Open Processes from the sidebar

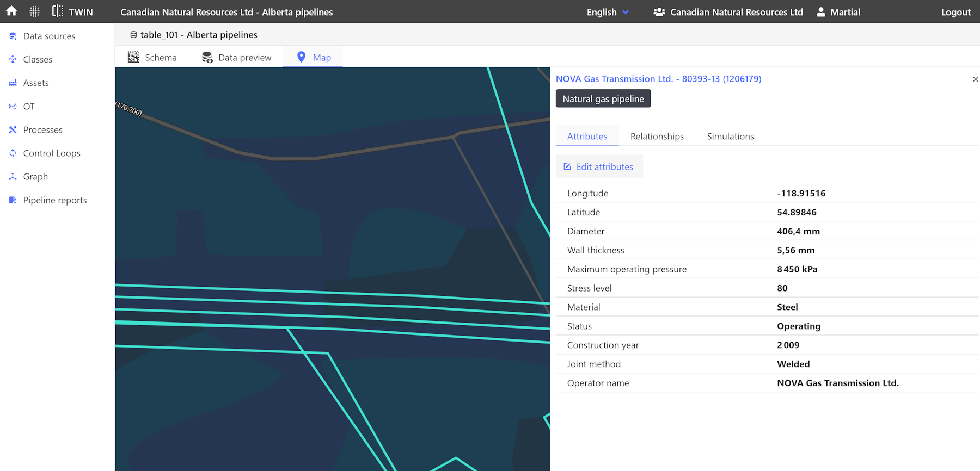(x=43, y=129)
